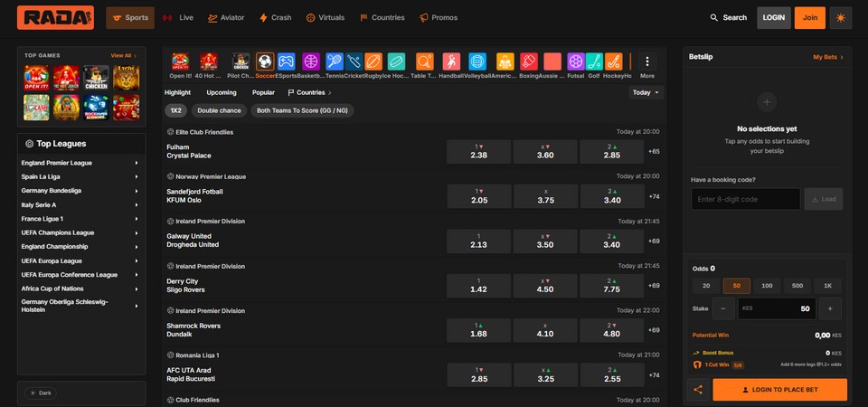Open the Today date dropdown
Viewport: 868px width, 407px height.
pos(646,92)
